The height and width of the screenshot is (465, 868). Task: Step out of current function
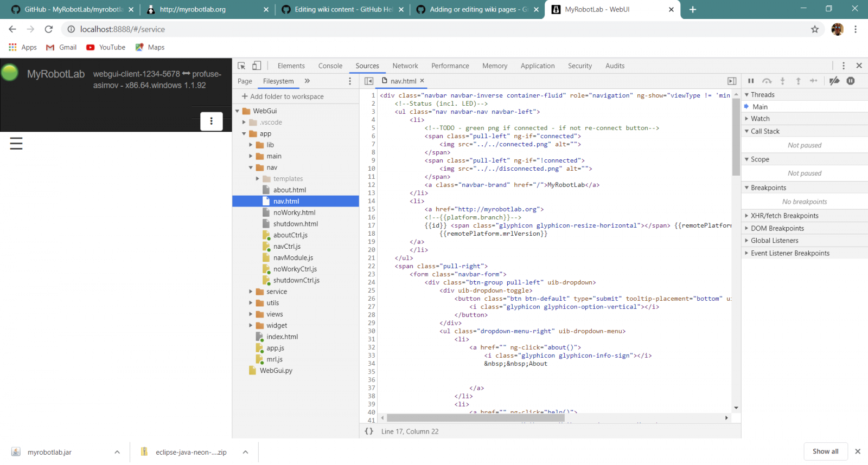798,81
